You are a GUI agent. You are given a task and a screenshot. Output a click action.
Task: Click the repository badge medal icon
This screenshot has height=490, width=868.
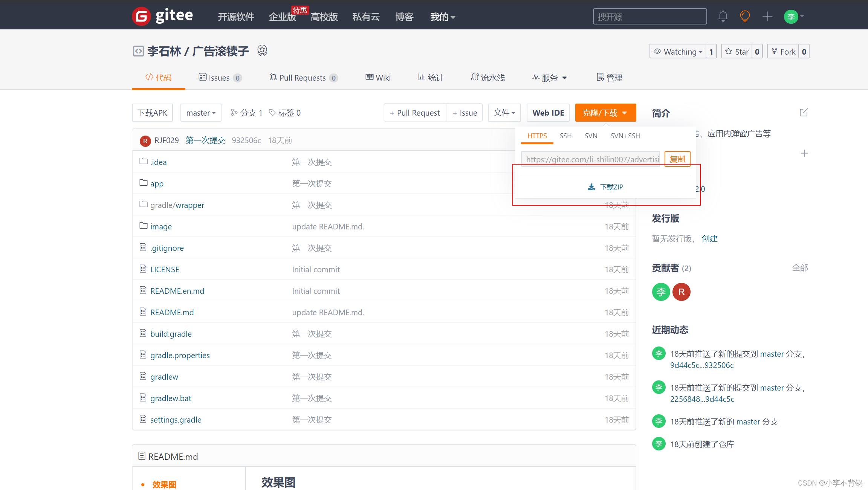coord(262,50)
